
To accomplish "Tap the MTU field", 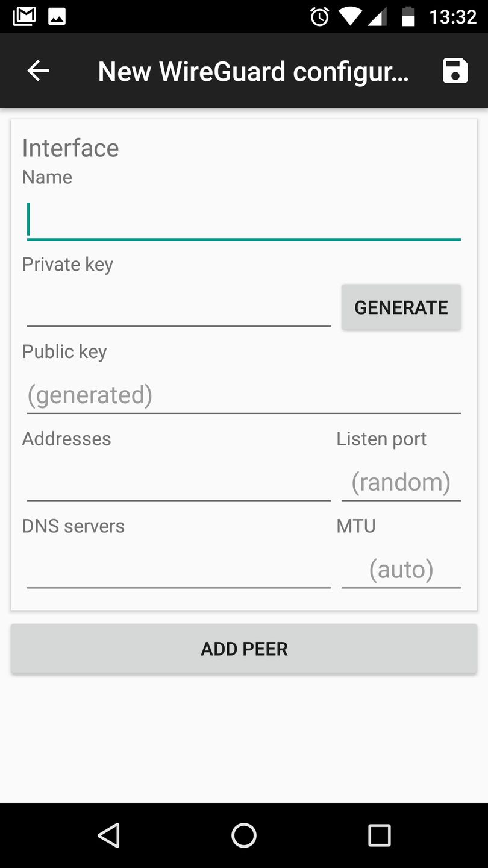I will click(401, 569).
